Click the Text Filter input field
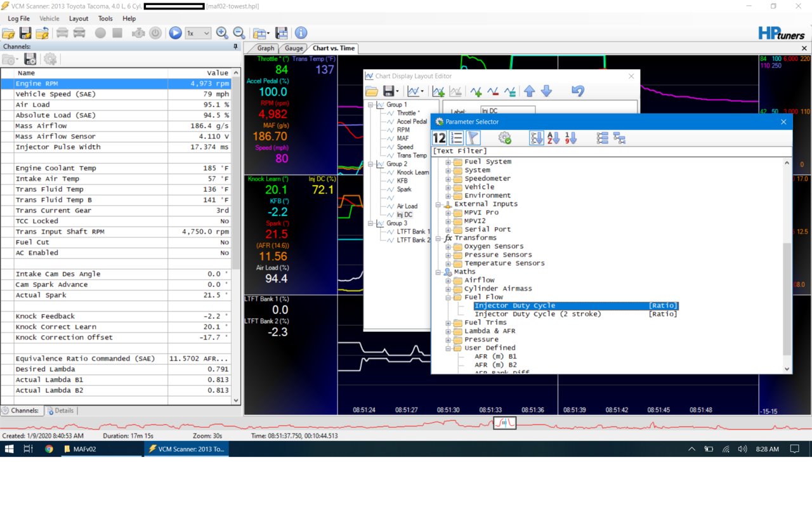Screen dimensions: 812x528 (612, 151)
